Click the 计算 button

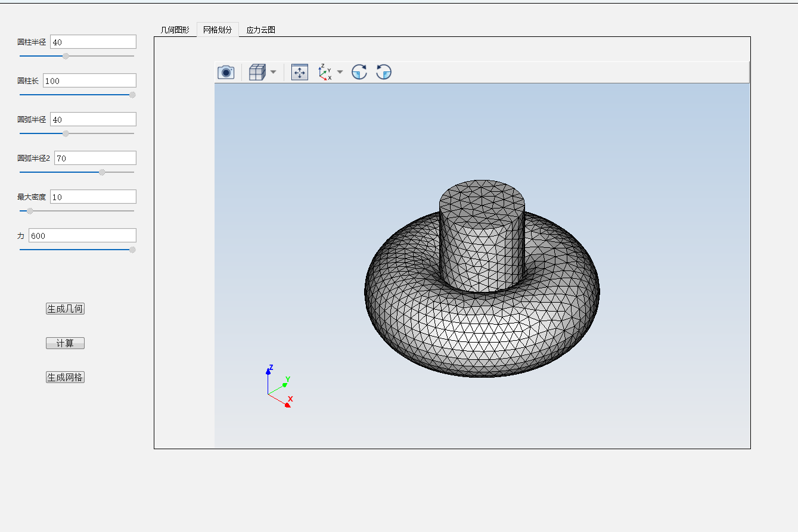65,343
